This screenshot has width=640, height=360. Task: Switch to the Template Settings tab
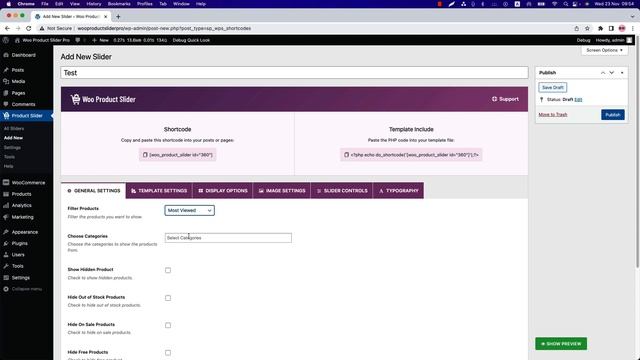159,191
